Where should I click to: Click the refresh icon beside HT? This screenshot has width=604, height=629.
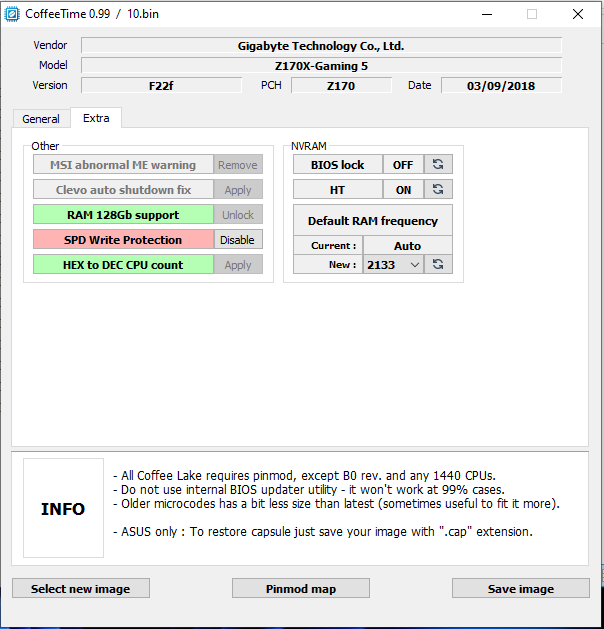tap(438, 189)
